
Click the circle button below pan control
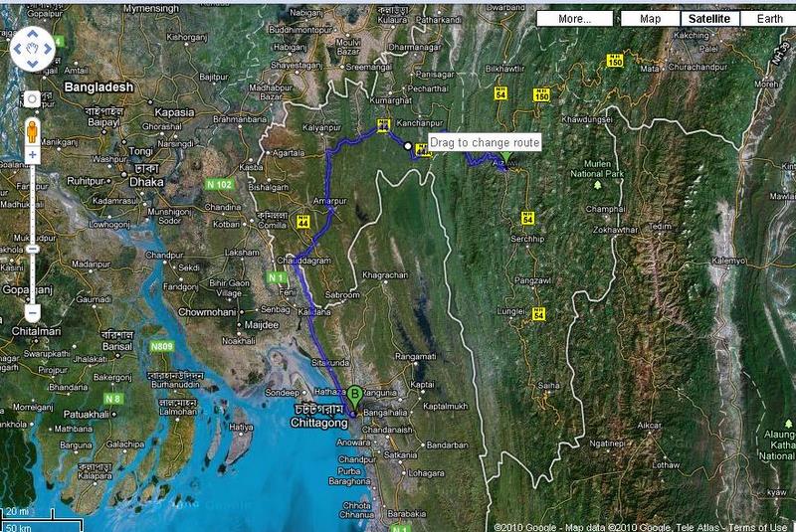click(x=32, y=98)
